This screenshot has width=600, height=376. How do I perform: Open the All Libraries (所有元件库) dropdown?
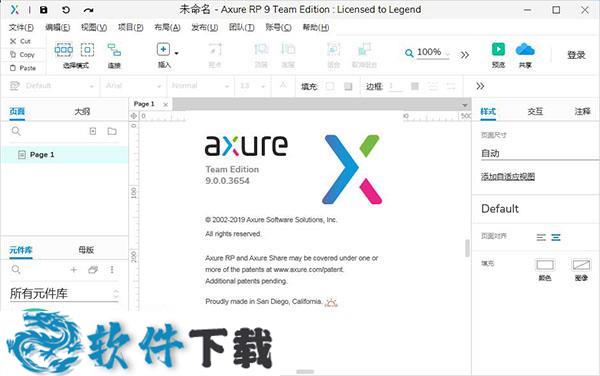coord(64,294)
